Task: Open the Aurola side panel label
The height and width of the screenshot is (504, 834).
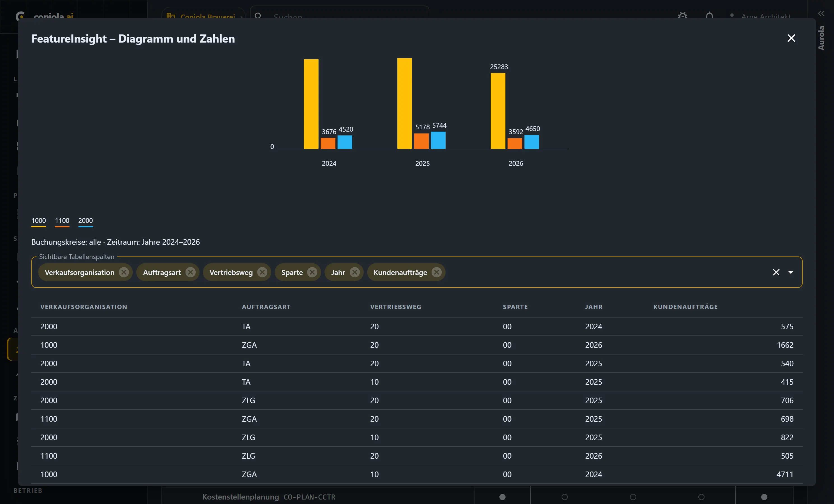Action: tap(821, 38)
